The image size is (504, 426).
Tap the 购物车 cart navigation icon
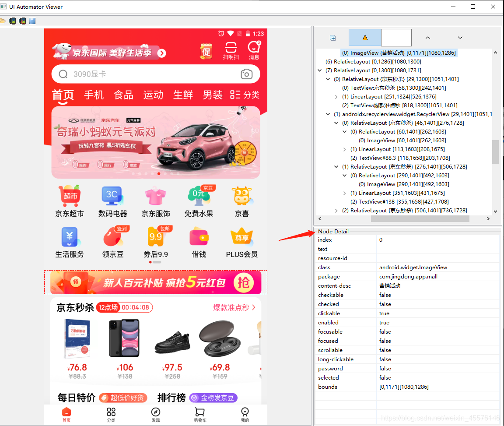(x=200, y=415)
